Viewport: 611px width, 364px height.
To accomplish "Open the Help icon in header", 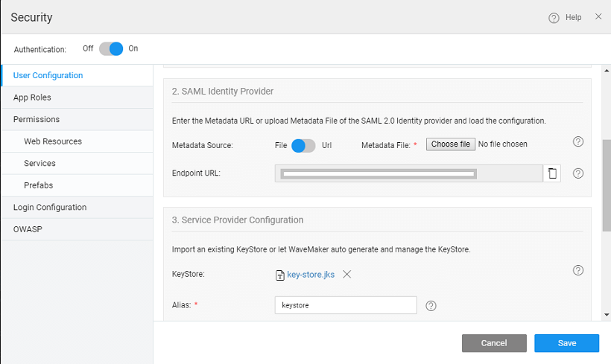I will [x=554, y=18].
